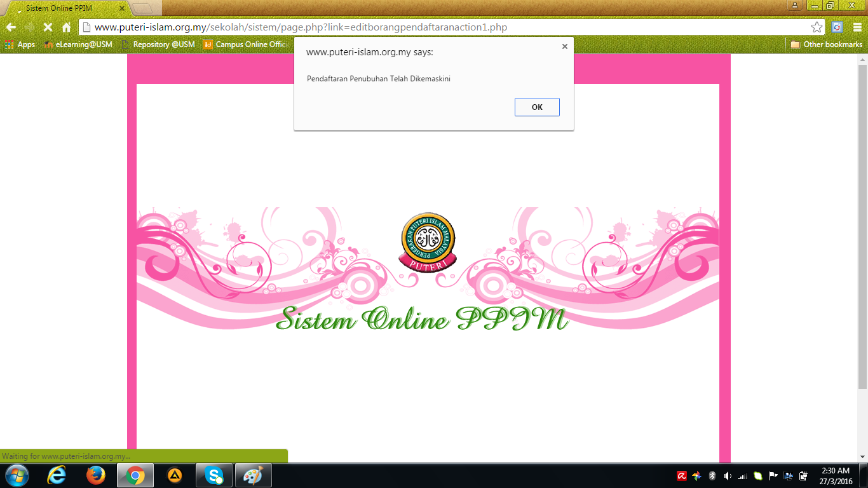Click OK in the alert dialog

click(x=537, y=107)
